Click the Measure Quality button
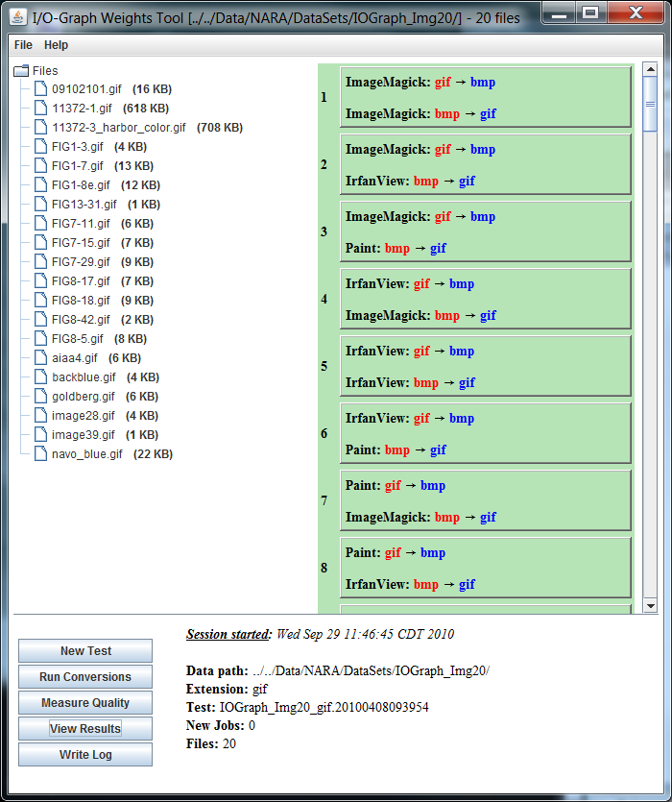 pyautogui.click(x=85, y=703)
